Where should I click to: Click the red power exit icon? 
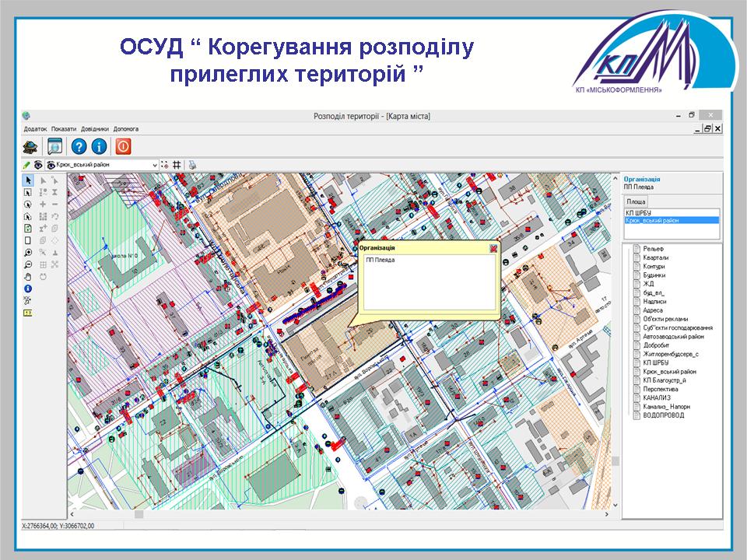[123, 146]
